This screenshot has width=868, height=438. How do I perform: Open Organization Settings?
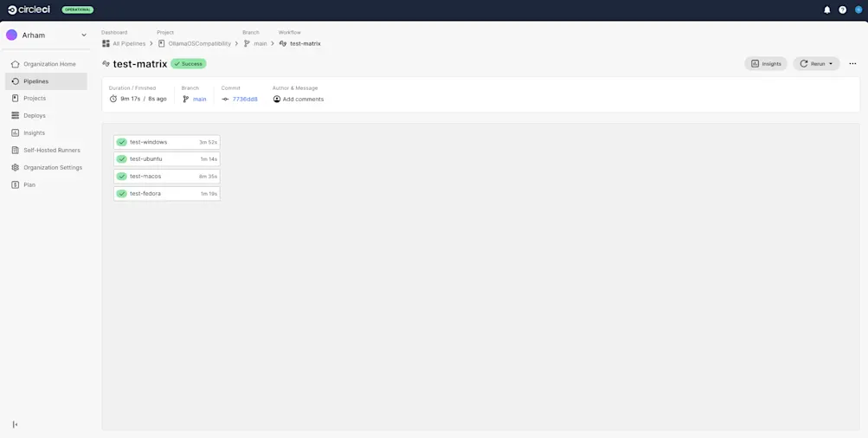(46, 167)
